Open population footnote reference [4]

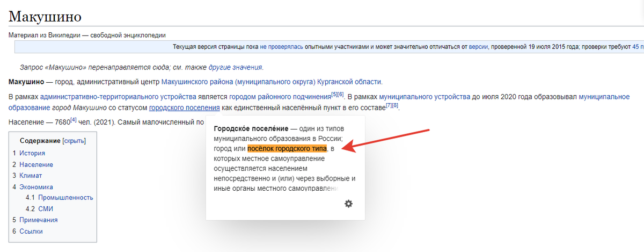74,120
